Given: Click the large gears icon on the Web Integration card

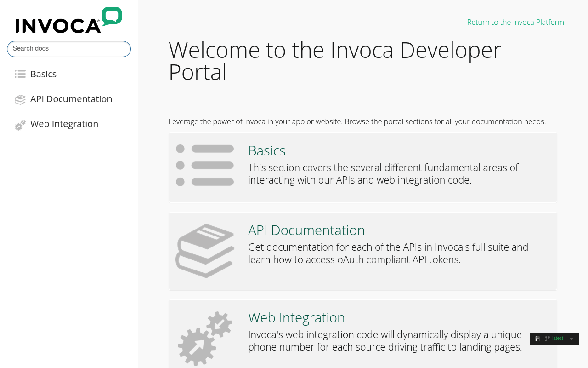Looking at the screenshot, I should click(205, 339).
